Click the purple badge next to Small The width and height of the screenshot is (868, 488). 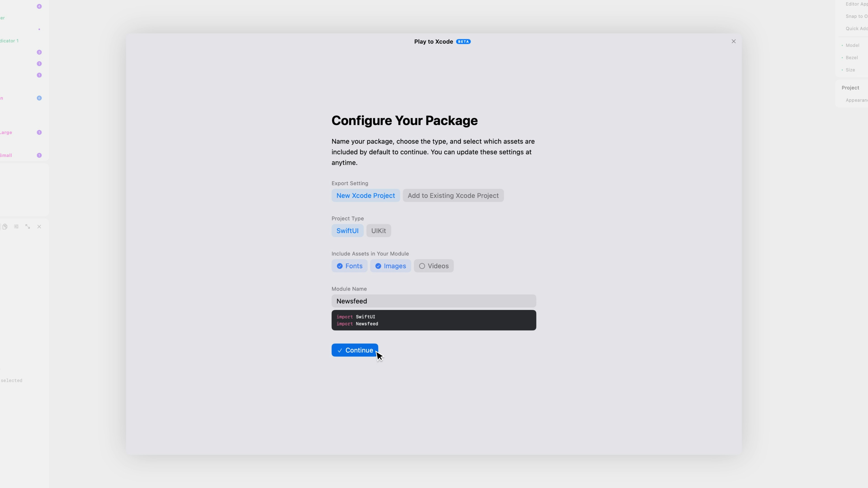pyautogui.click(x=39, y=155)
